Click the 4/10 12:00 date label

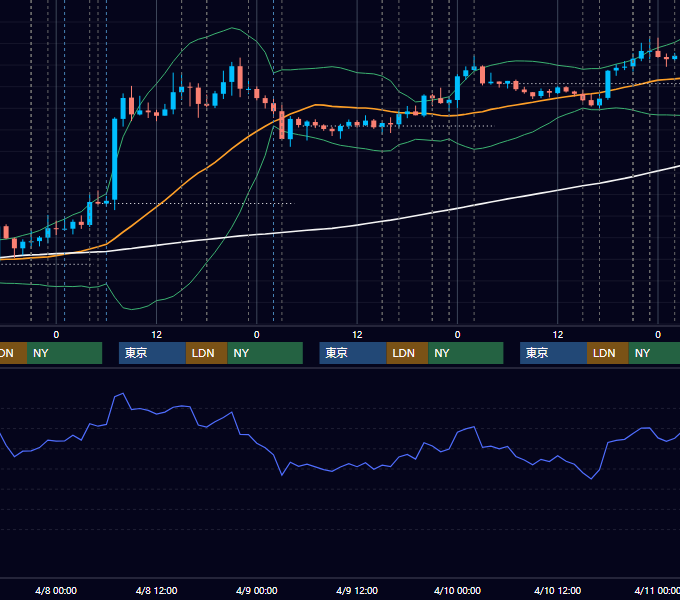point(558,590)
